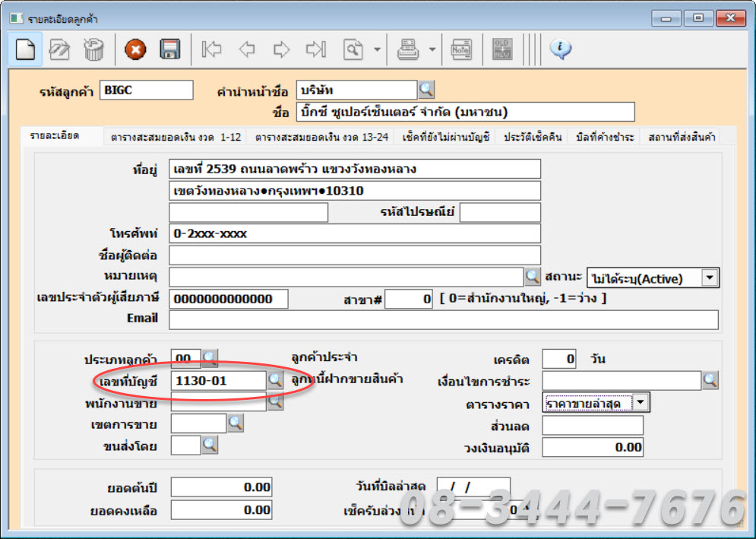
Task: Open the ประเภทลูกค้า lookup magnifier
Action: click(x=210, y=357)
